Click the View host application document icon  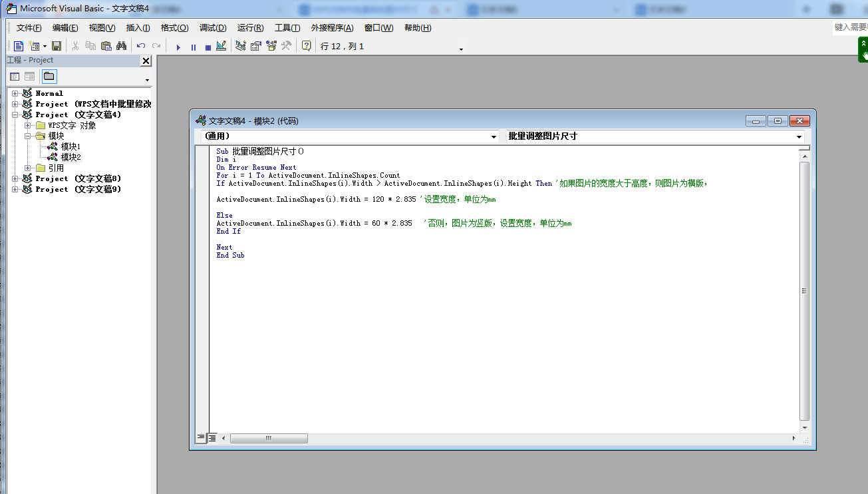pyautogui.click(x=19, y=46)
